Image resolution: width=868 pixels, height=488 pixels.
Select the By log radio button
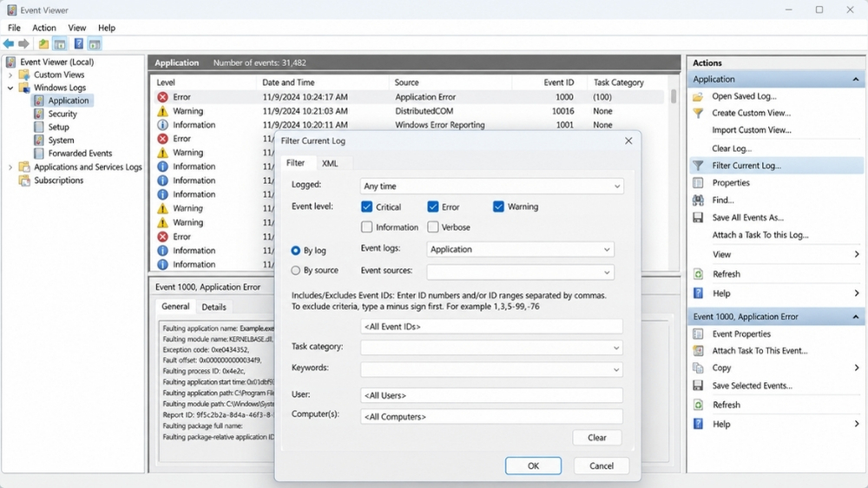pyautogui.click(x=296, y=250)
